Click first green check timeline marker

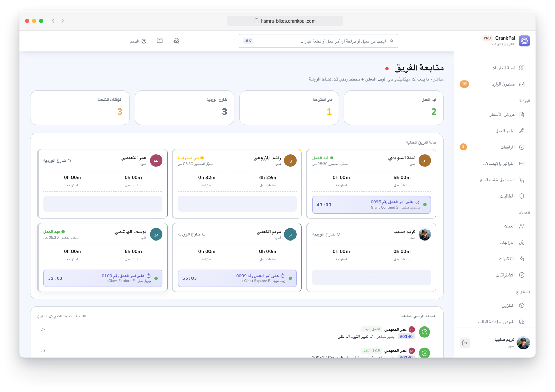(425, 332)
